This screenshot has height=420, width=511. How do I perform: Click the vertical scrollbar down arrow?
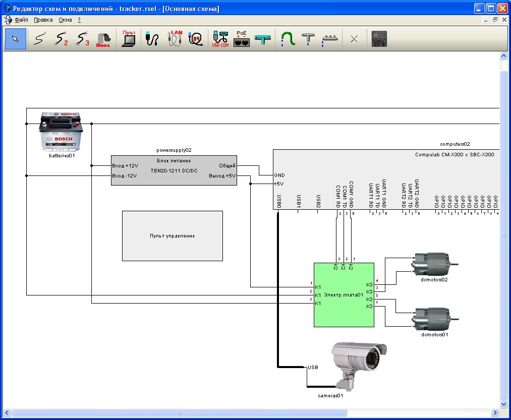pyautogui.click(x=503, y=404)
